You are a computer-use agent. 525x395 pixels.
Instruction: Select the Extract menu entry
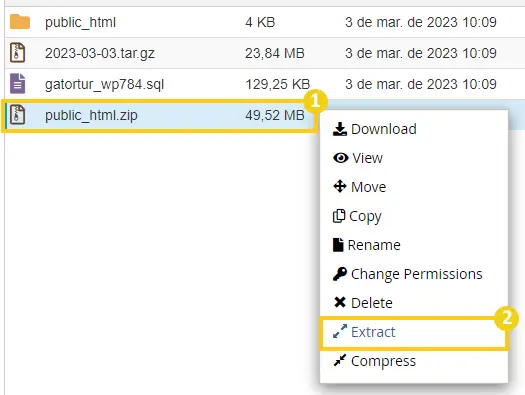(x=414, y=332)
